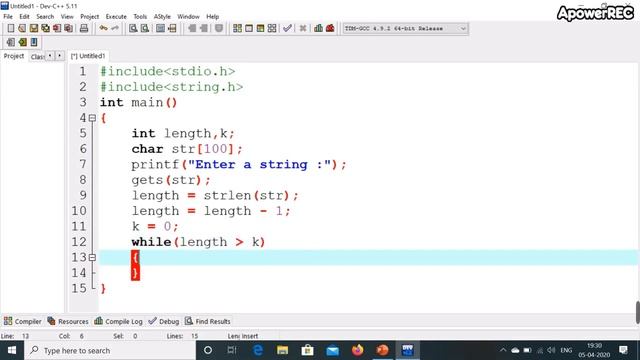
Task: Open the File menu
Action: pyautogui.click(x=8, y=17)
